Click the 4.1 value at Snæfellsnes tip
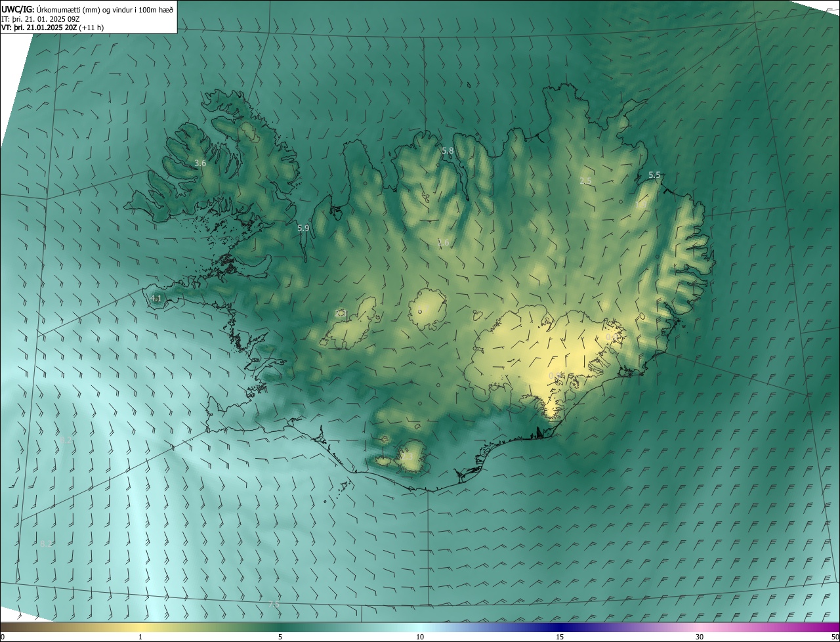Screen dimensions: 840x642 pyautogui.click(x=156, y=299)
